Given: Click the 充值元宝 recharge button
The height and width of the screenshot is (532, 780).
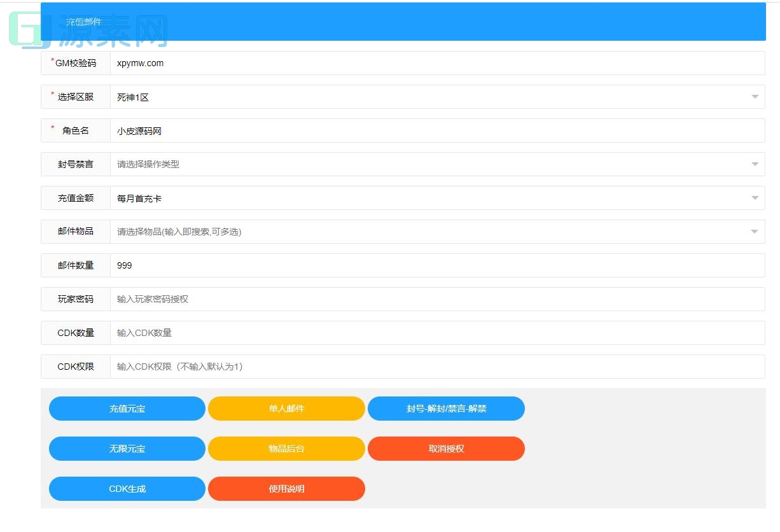Looking at the screenshot, I should click(x=127, y=408).
